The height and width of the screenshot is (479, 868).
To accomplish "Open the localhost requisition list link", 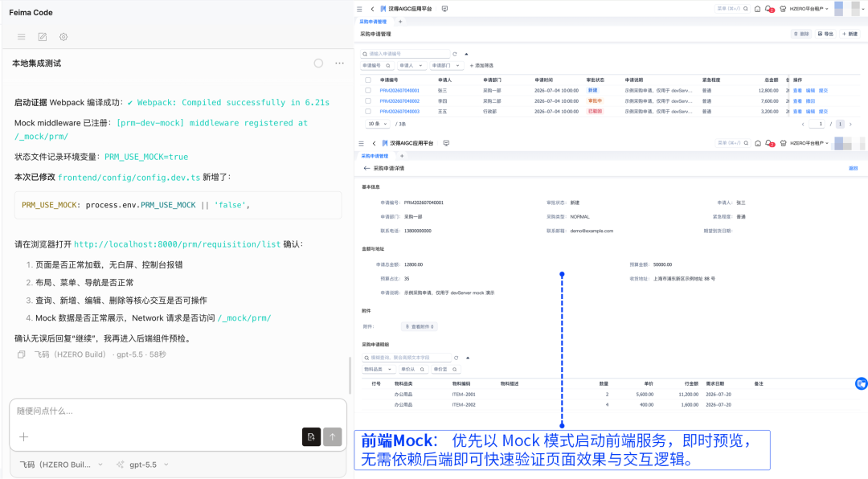I will point(177,244).
